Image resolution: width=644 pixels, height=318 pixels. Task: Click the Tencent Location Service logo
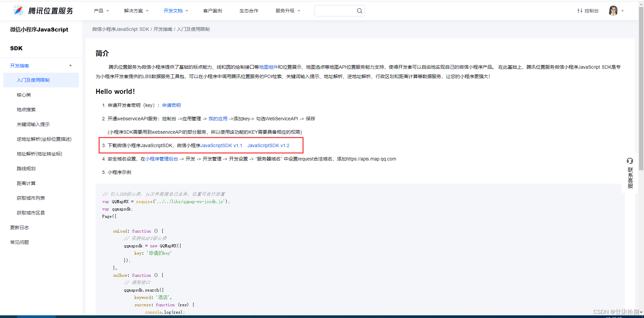[x=43, y=11]
